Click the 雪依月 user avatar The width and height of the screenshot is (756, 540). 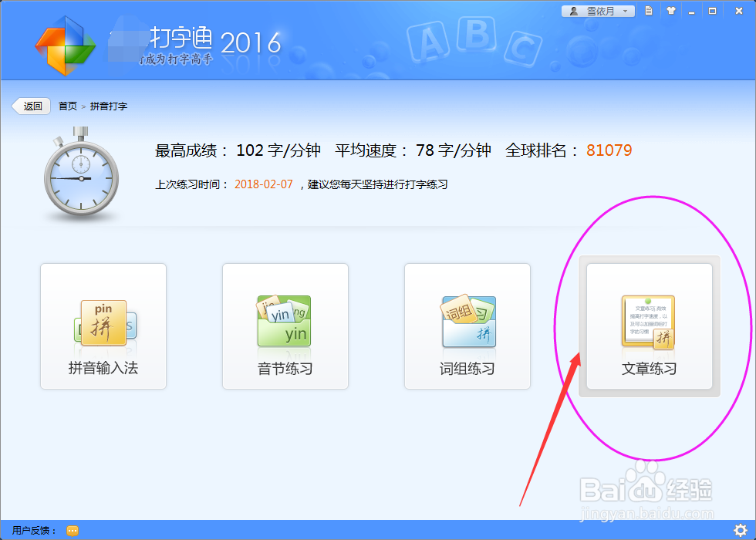point(572,11)
